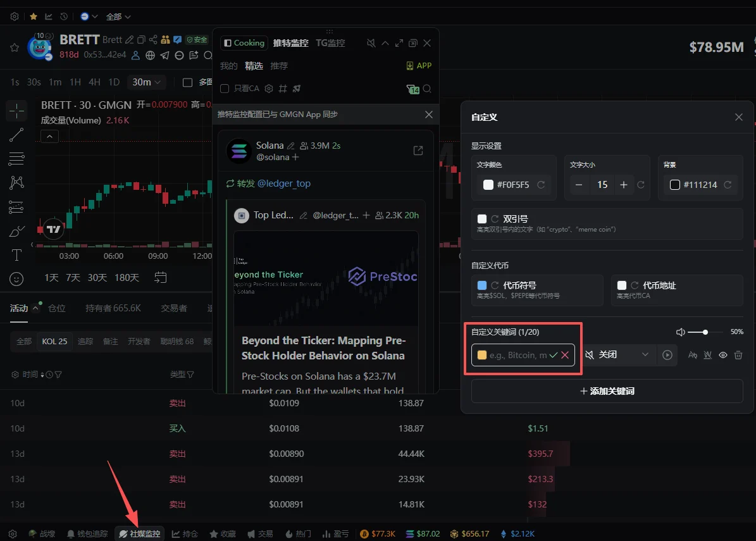Open the monitor settings gear
The height and width of the screenshot is (541, 756).
[269, 88]
